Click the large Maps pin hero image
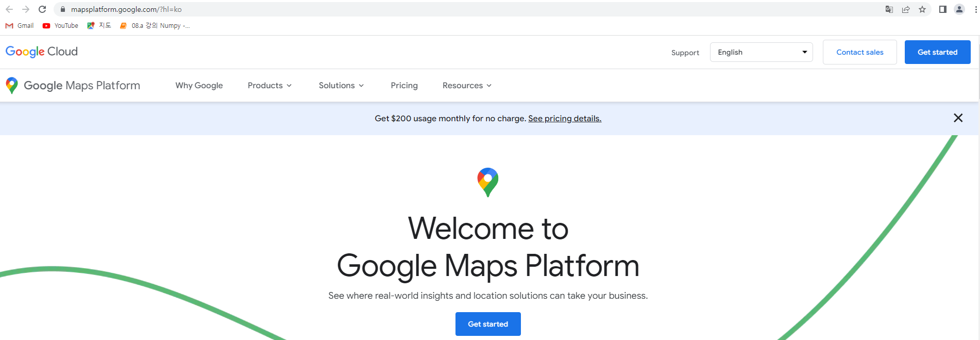 click(488, 182)
